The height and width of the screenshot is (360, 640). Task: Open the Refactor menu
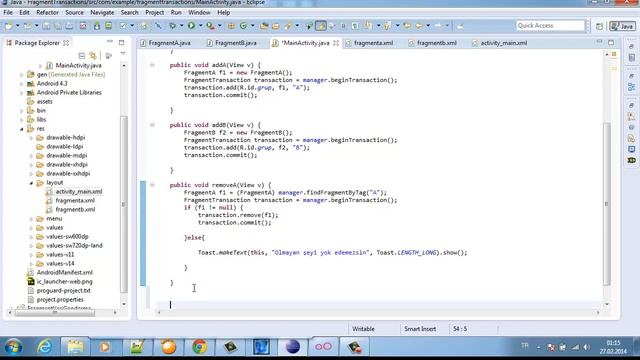point(47,13)
